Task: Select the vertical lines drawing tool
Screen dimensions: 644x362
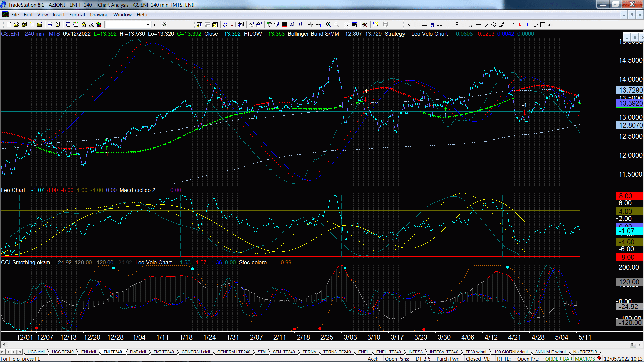Action: point(416,25)
